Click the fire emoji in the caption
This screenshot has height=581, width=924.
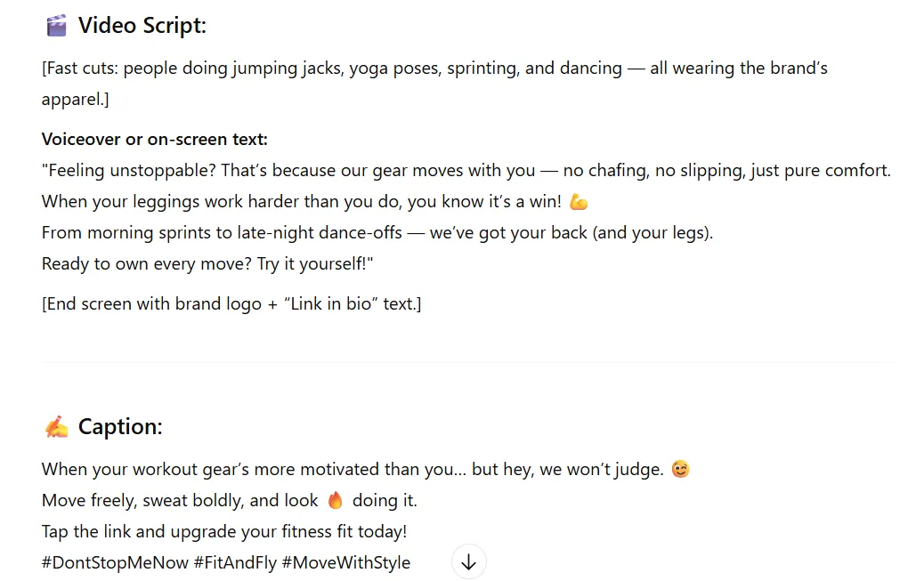tap(335, 500)
